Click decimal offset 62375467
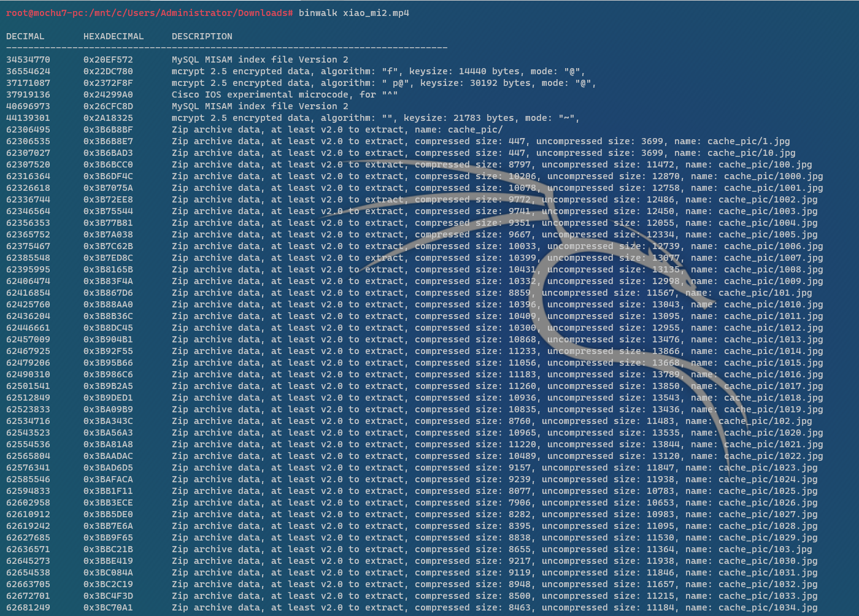The width and height of the screenshot is (859, 616). click(x=28, y=246)
